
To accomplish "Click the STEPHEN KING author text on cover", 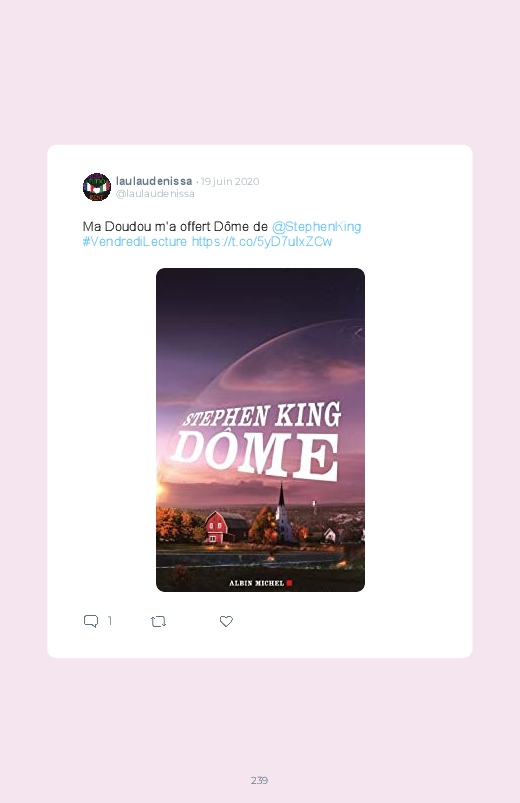I will pos(262,415).
